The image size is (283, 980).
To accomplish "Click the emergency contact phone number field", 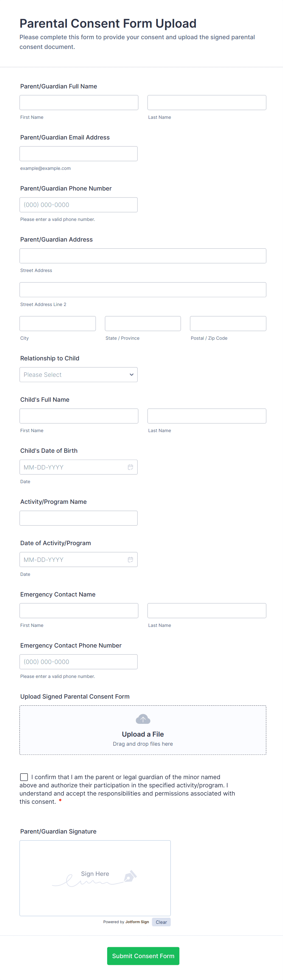I will pyautogui.click(x=79, y=661).
